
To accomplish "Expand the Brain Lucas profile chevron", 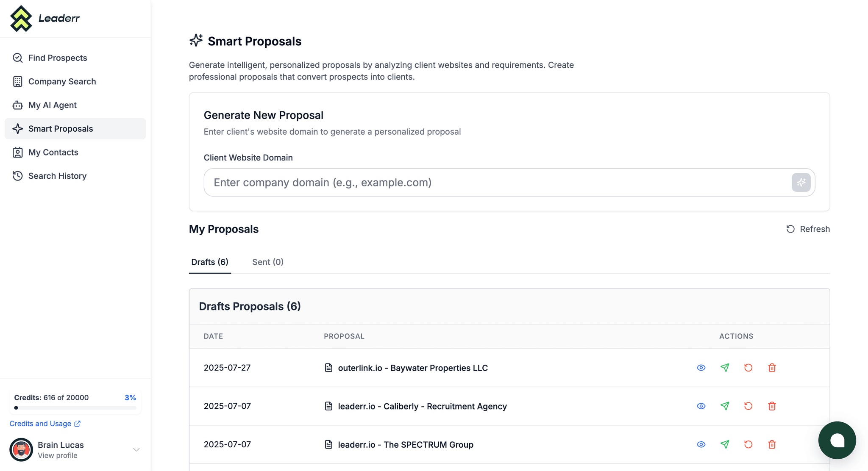I will [x=136, y=450].
